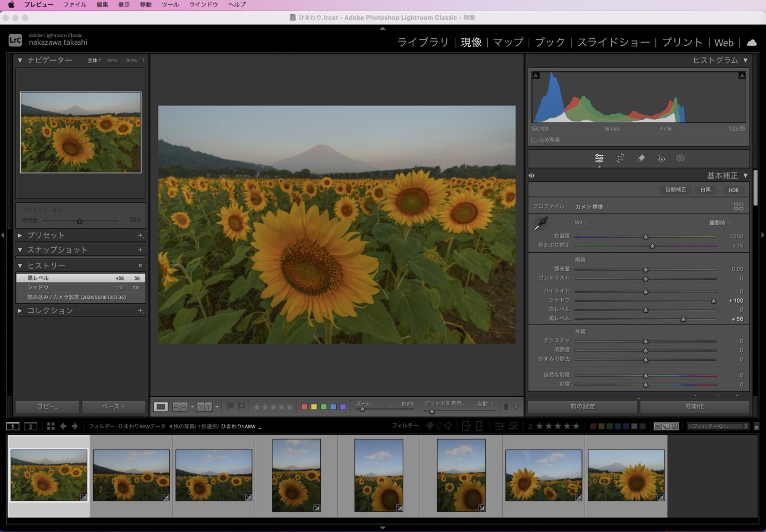The image size is (766, 532).
Task: Click the 露光量 slider handle
Action: click(x=645, y=270)
